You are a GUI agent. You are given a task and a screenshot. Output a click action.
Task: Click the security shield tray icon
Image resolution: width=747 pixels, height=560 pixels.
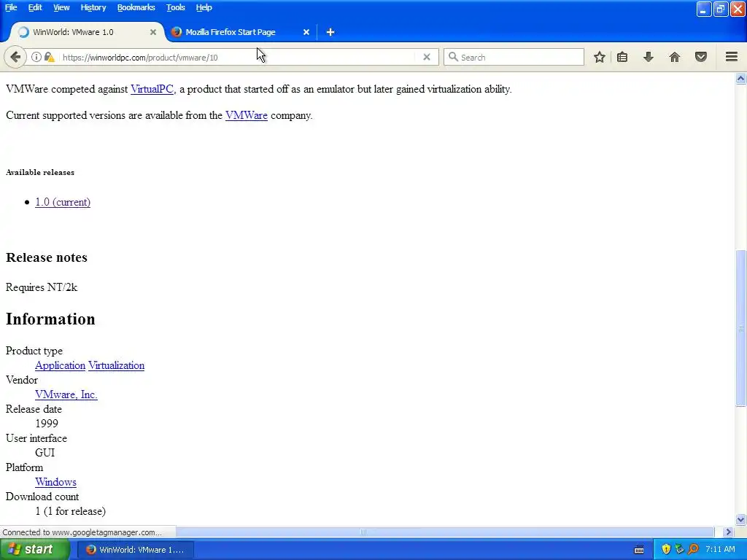666,550
